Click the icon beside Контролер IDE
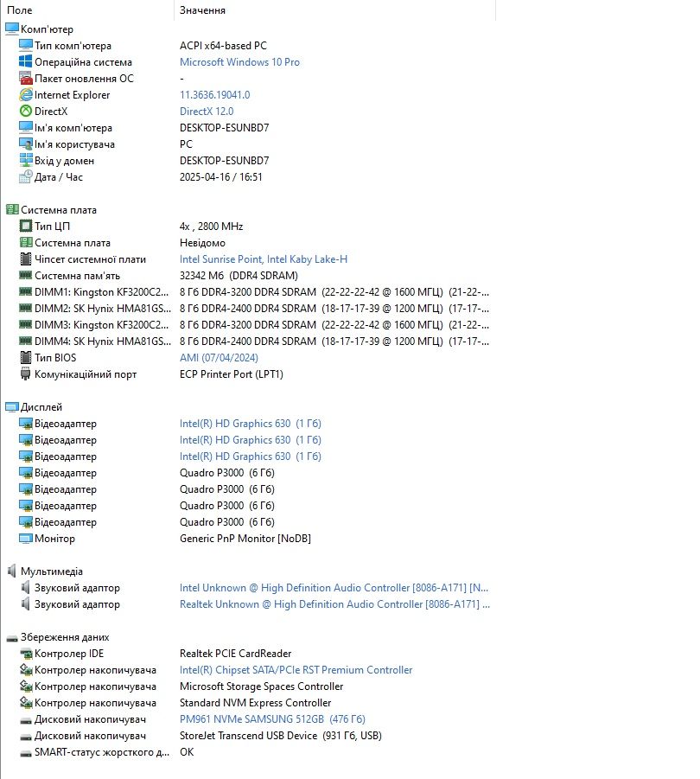Screen dimensions: 700x779 point(25,654)
